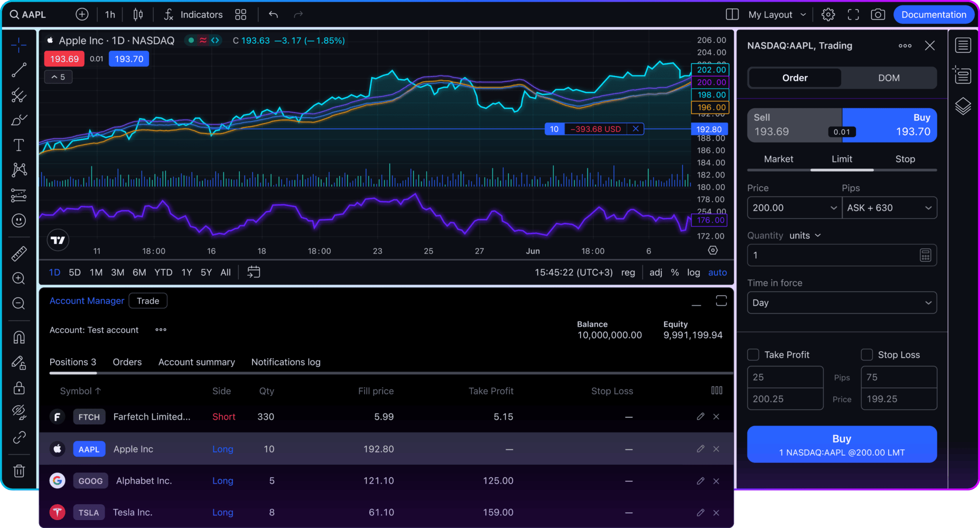Click the undo arrow
Screen dimensions: 980x528
click(x=273, y=14)
